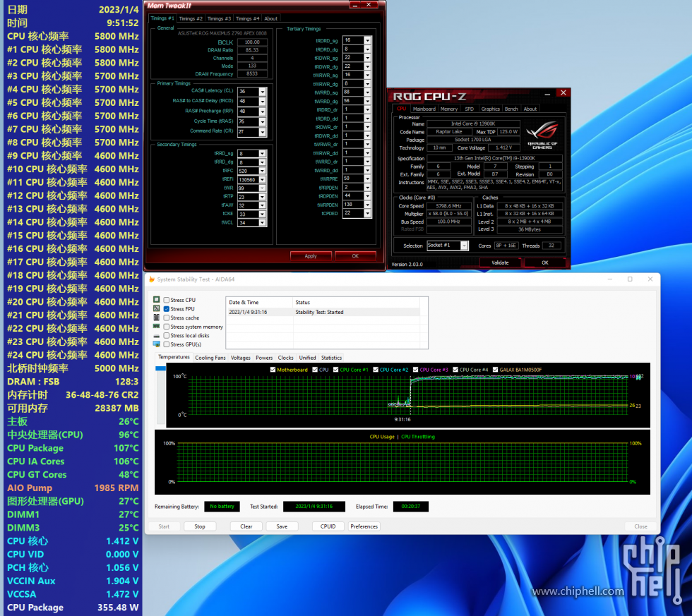The image size is (692, 616).
Task: Click the AIDA64 flame icon in title bar
Action: tap(152, 279)
